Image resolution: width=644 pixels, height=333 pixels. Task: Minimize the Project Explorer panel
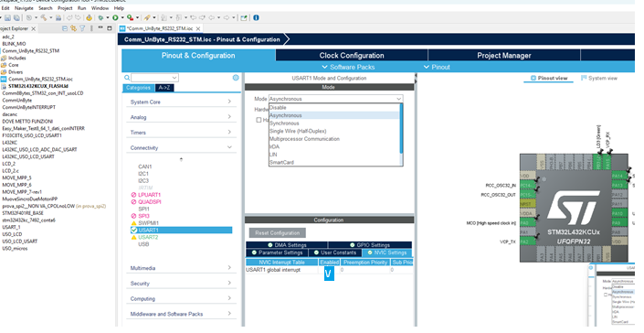(100, 28)
